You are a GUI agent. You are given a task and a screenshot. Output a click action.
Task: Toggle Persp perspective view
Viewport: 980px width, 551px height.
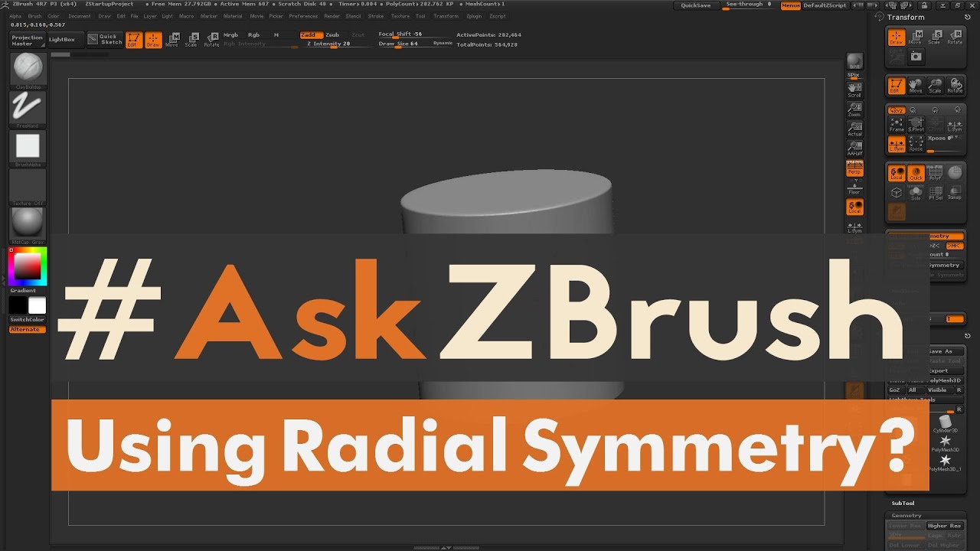(x=854, y=168)
